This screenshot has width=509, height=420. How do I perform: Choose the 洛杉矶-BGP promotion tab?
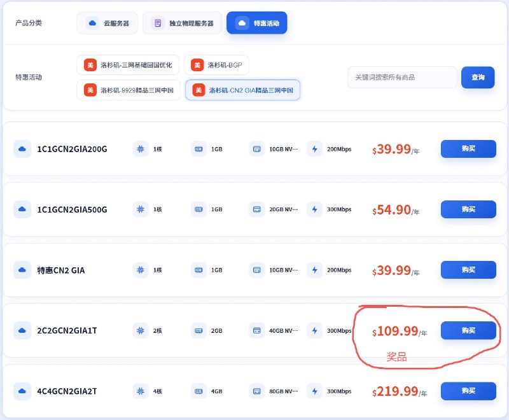click(216, 65)
